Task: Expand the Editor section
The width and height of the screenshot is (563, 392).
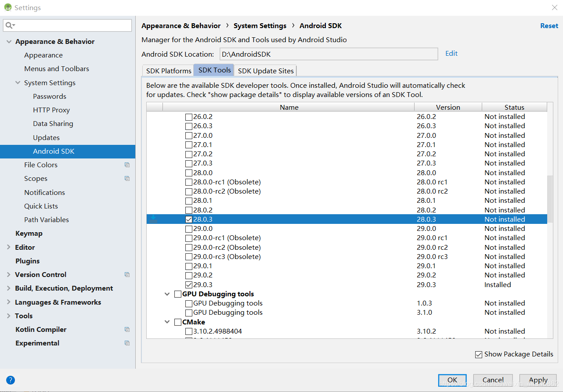Action: [x=9, y=247]
